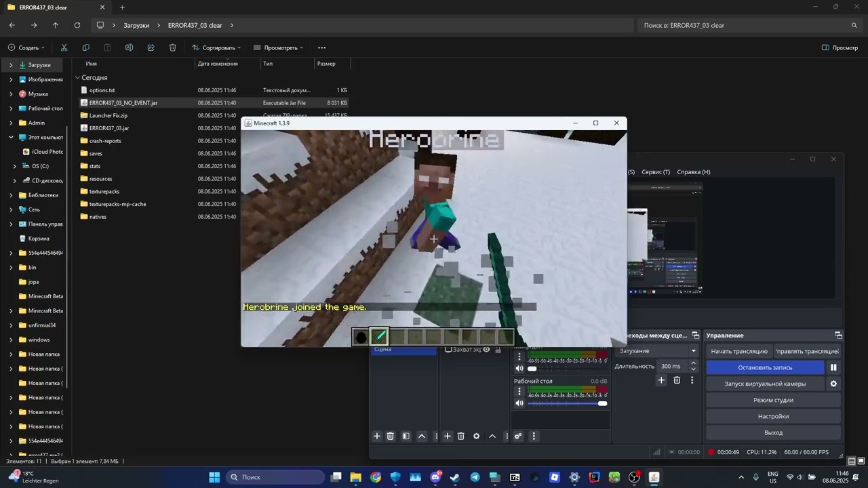Viewport: 868px width, 488px height.
Task: Sort files by Имя column
Action: [x=92, y=64]
